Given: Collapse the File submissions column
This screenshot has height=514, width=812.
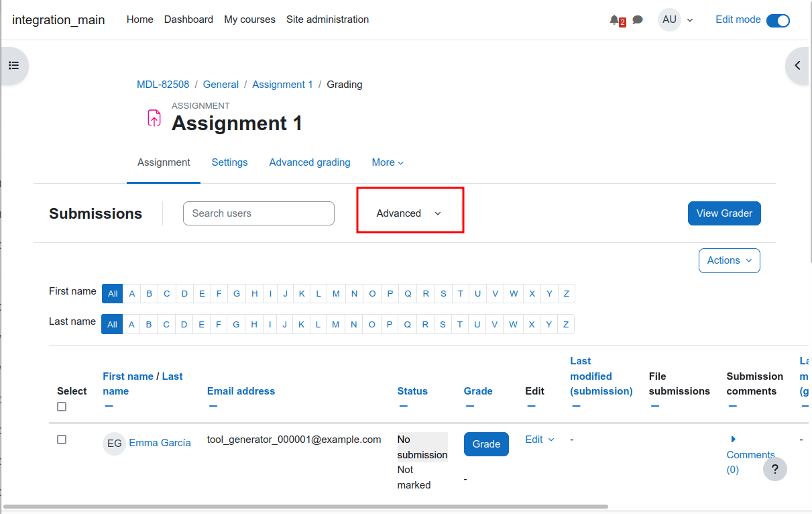Looking at the screenshot, I should 655,406.
